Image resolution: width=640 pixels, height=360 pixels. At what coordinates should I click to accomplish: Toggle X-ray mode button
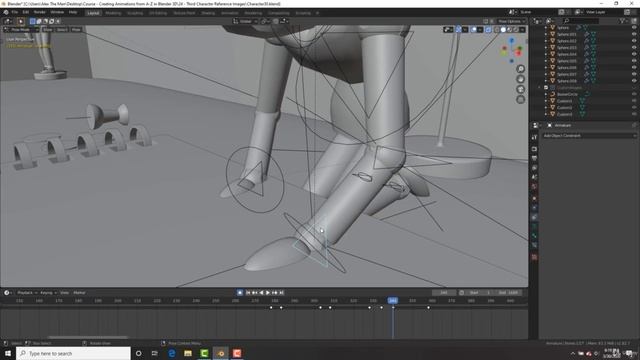tap(489, 30)
